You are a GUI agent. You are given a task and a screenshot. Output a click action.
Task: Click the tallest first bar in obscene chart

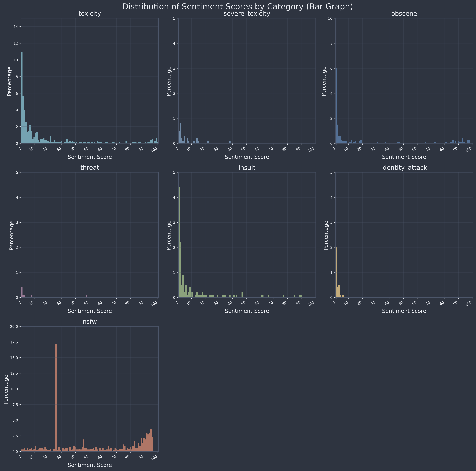[x=336, y=106]
